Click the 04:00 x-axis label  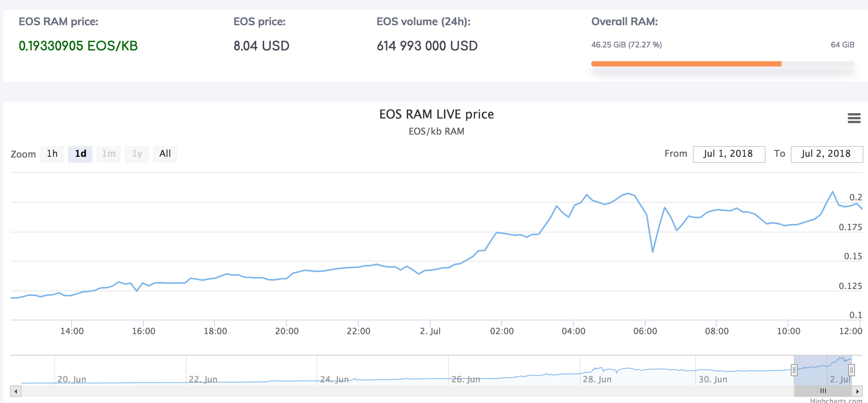pyautogui.click(x=573, y=331)
